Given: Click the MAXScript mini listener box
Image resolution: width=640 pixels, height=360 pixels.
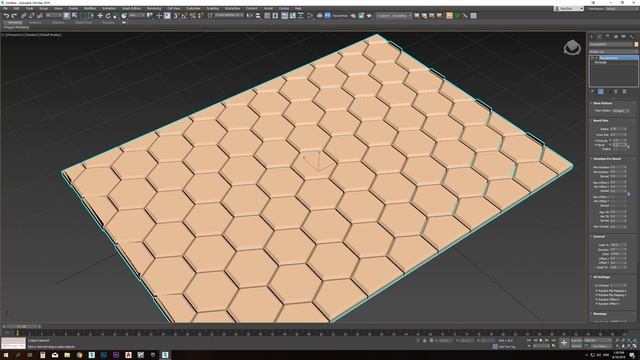Looking at the screenshot, I should [x=13, y=343].
